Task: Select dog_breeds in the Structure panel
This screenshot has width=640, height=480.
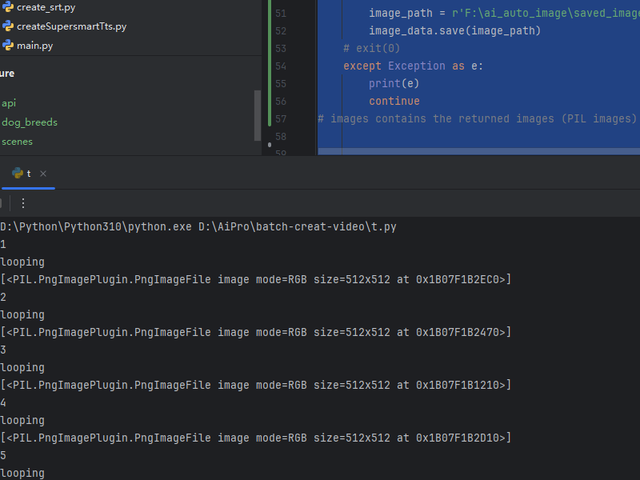Action: click(29, 122)
